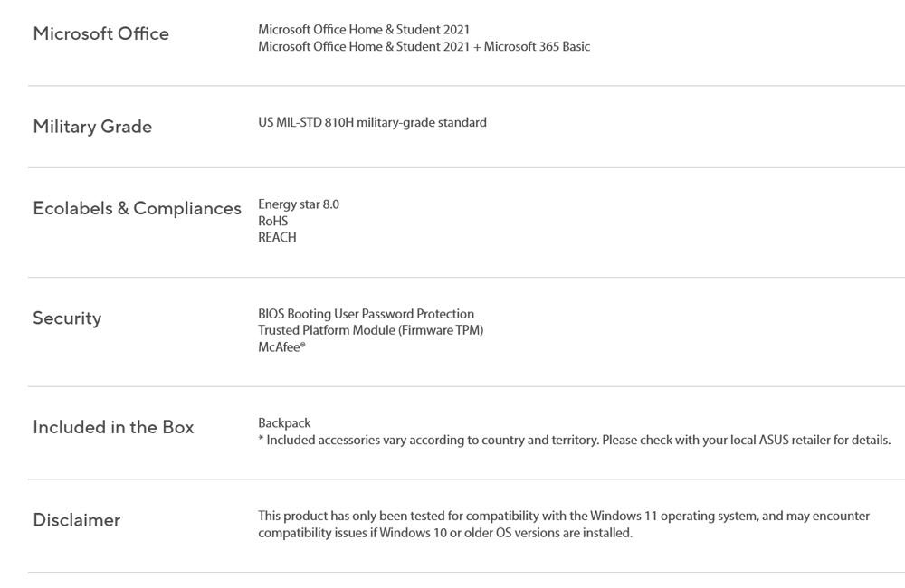Click the asterisk starting the accessories note
This screenshot has height=588, width=905.
coord(261,440)
